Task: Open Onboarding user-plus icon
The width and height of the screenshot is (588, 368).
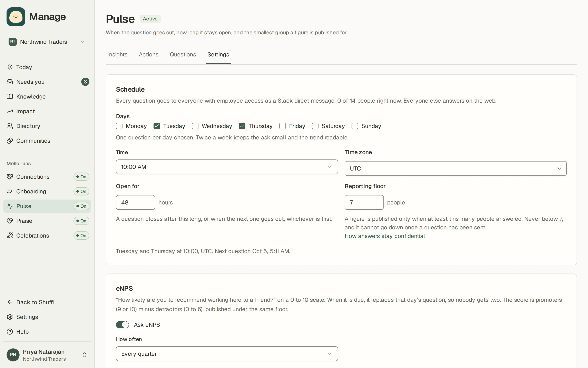Action: click(10, 191)
